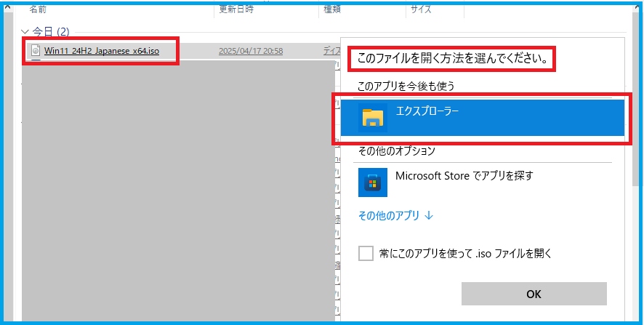The width and height of the screenshot is (644, 325).
Task: Select the Win11_24H2_Japanese_x64.iso file name
Action: point(102,51)
